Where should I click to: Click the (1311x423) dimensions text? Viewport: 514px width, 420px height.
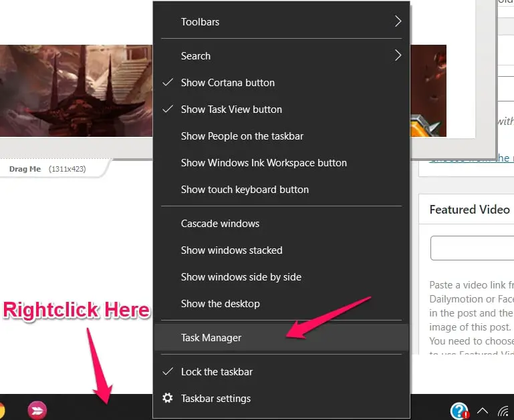coord(68,169)
